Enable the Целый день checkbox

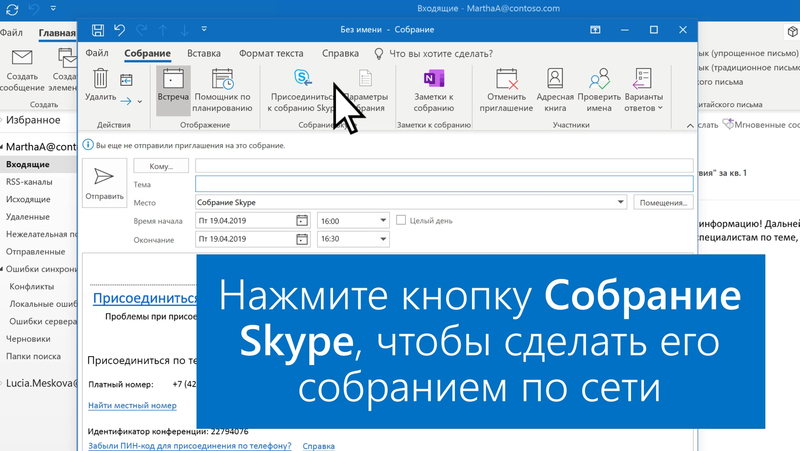tap(401, 220)
